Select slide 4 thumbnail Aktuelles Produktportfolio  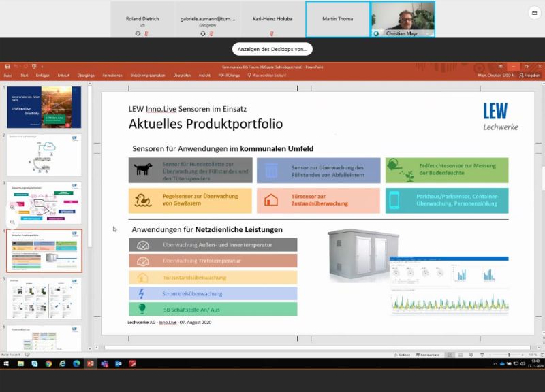pos(44,250)
